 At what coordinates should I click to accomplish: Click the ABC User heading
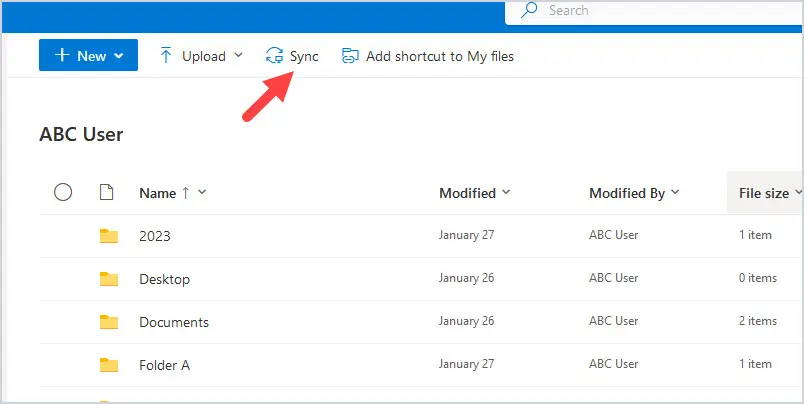point(81,135)
